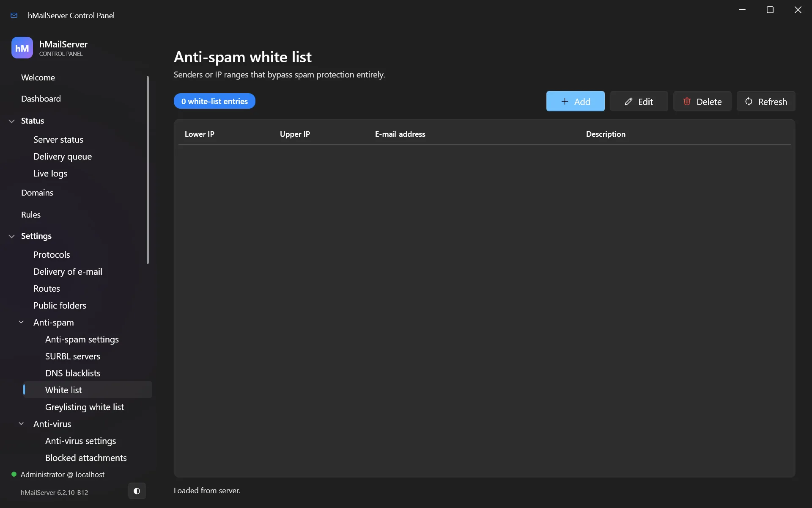Open Greylisting white list
Screen dimensions: 812x508
click(85, 407)
